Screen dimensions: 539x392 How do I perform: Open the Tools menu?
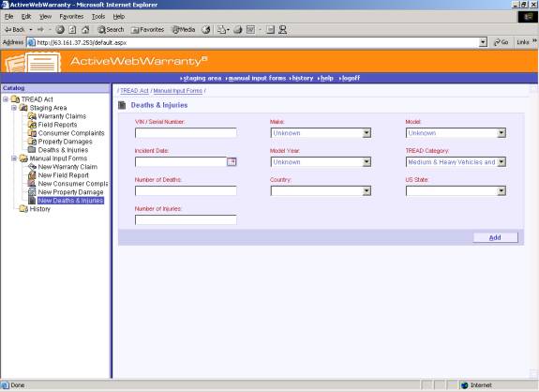pyautogui.click(x=98, y=17)
